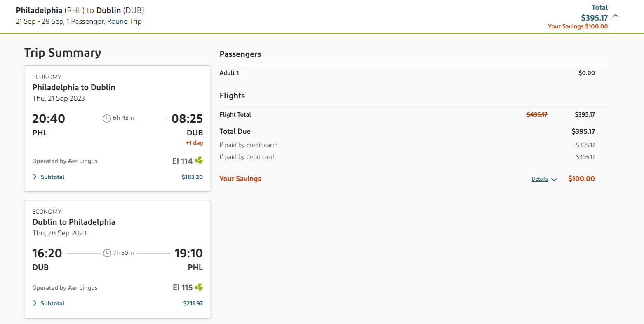Select the Trip Summary heading
Viewport: 644px width, 324px height.
pos(63,53)
